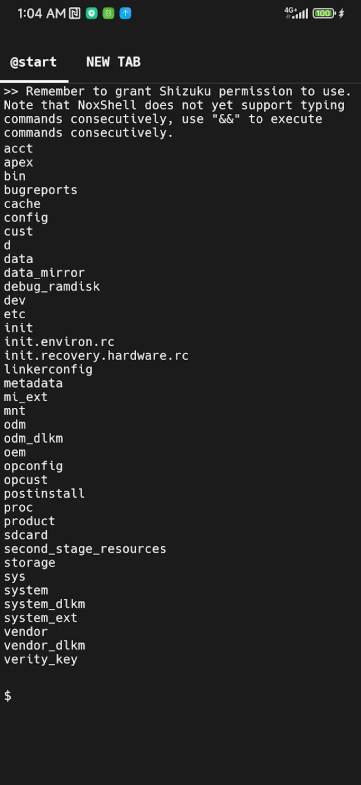Focus the $ command prompt line
This screenshot has width=361, height=785.
180,695
